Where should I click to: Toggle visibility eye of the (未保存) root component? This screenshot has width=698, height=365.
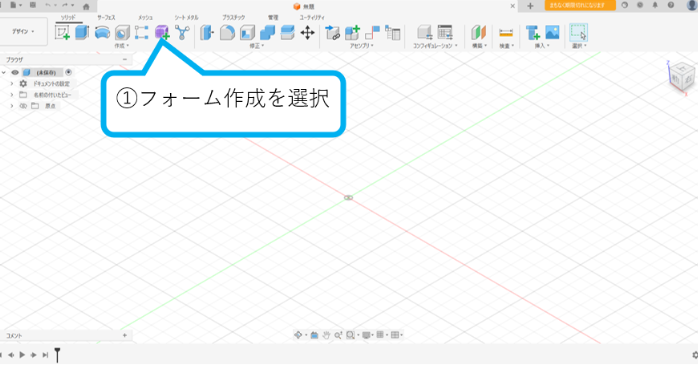pyautogui.click(x=15, y=73)
